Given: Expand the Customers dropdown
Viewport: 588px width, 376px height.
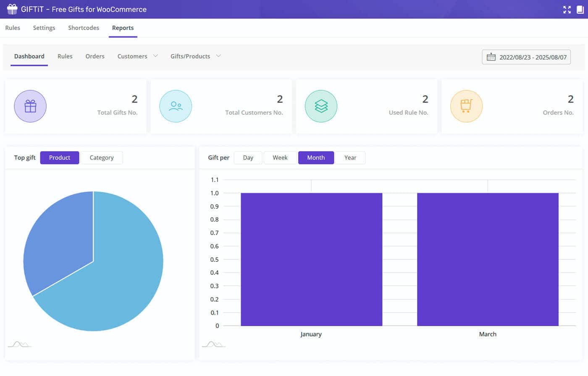Looking at the screenshot, I should (137, 56).
